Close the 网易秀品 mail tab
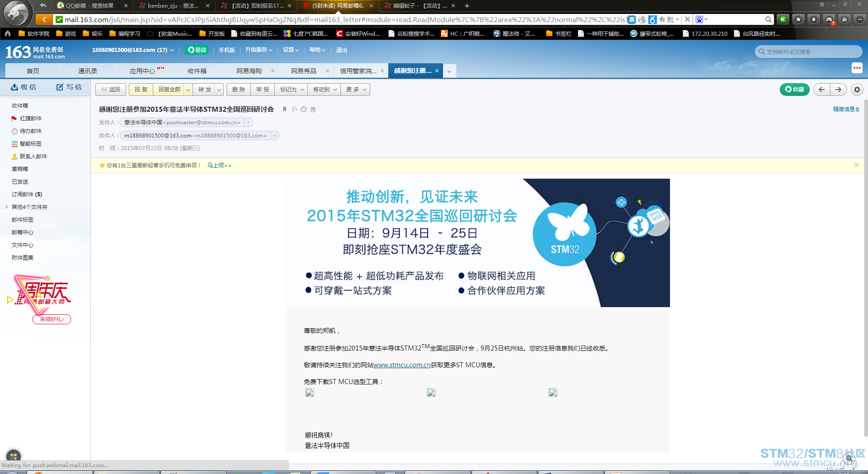This screenshot has height=474, width=868. 327,71
